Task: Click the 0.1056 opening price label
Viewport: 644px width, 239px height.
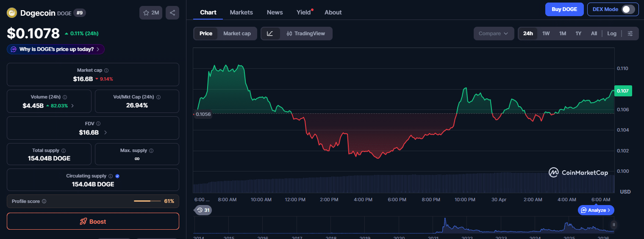Action: tap(203, 114)
